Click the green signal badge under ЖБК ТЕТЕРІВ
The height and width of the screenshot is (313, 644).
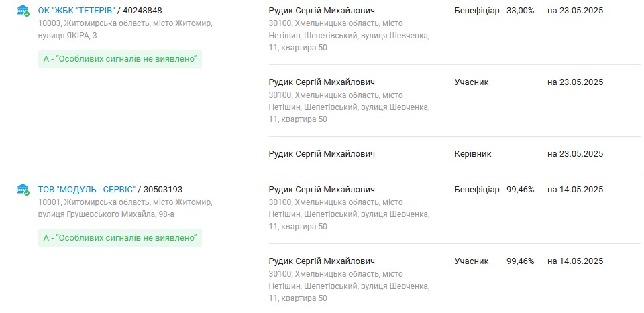point(119,59)
